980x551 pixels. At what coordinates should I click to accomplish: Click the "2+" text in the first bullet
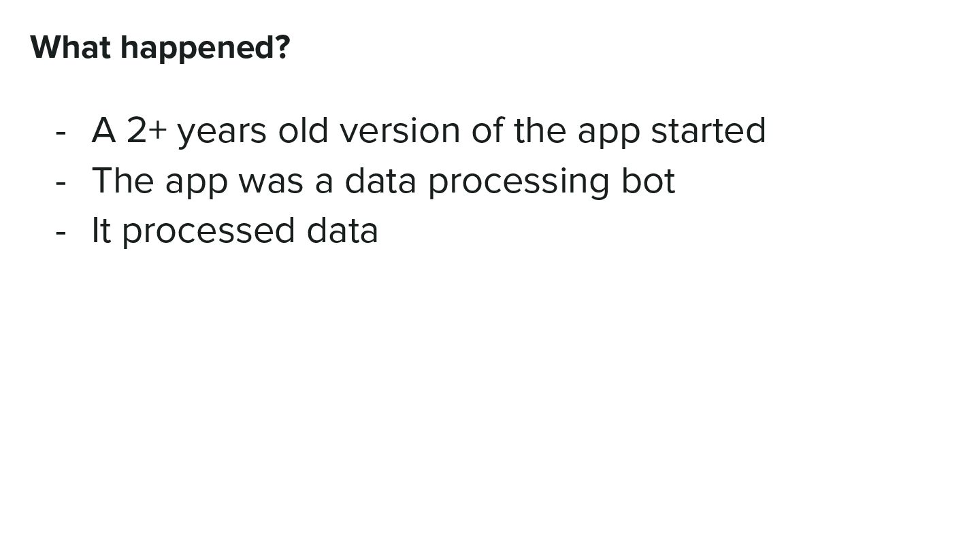coord(146,131)
